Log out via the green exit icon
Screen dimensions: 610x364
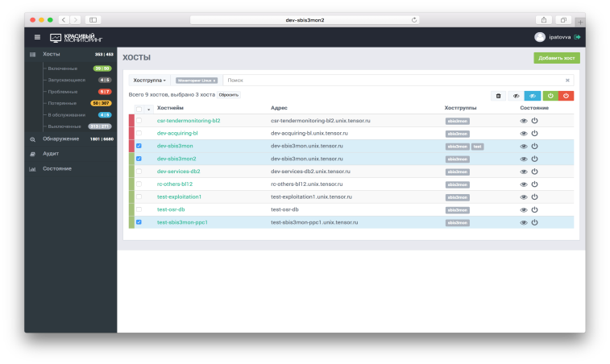click(x=577, y=37)
